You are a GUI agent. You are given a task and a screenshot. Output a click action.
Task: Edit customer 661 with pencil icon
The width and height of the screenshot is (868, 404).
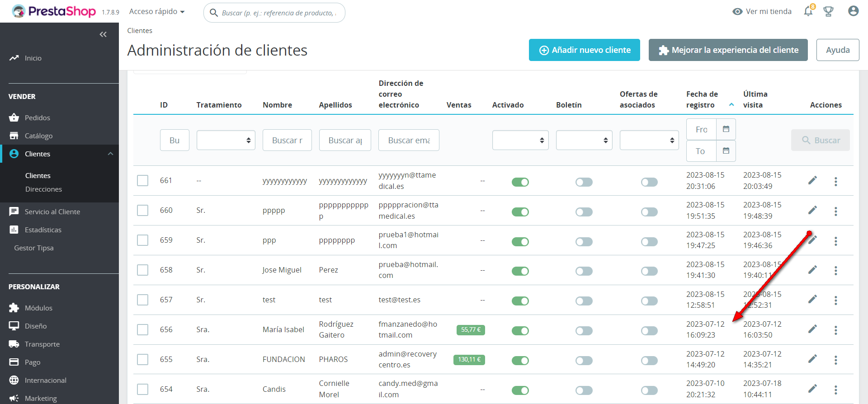(812, 181)
